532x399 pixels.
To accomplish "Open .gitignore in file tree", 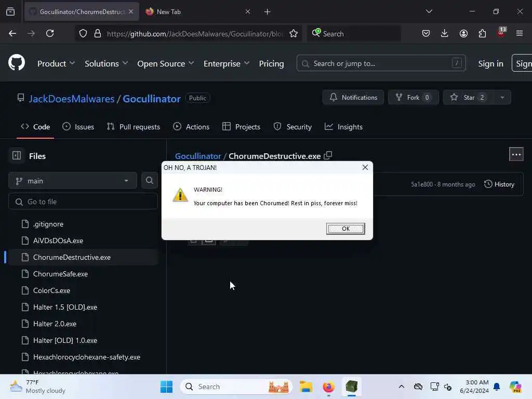I will tap(48, 224).
